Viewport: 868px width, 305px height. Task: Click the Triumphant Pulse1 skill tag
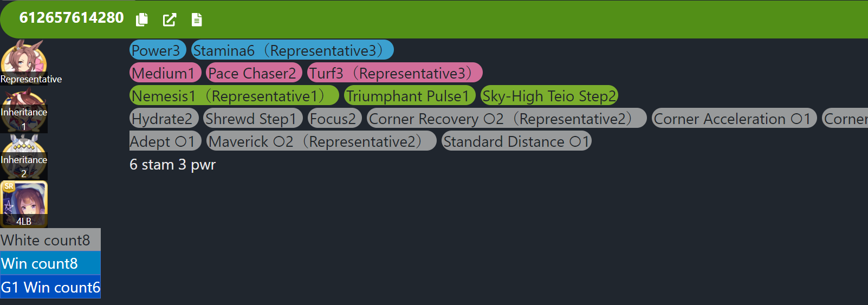point(409,96)
